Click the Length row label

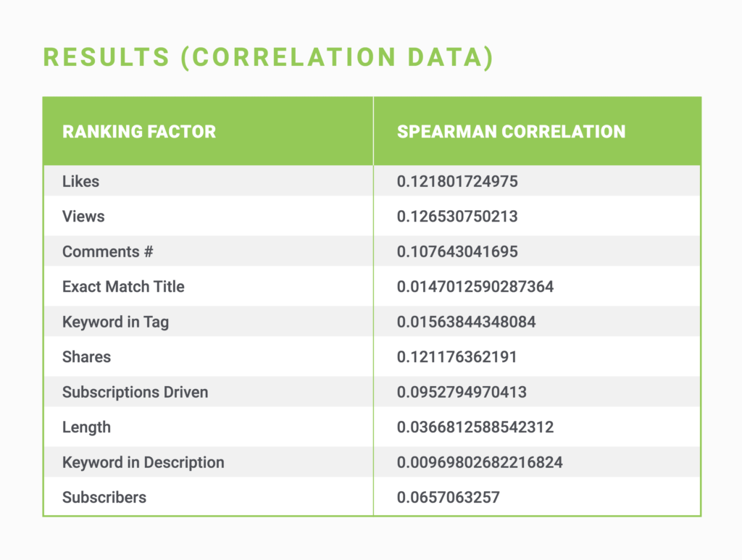(86, 427)
